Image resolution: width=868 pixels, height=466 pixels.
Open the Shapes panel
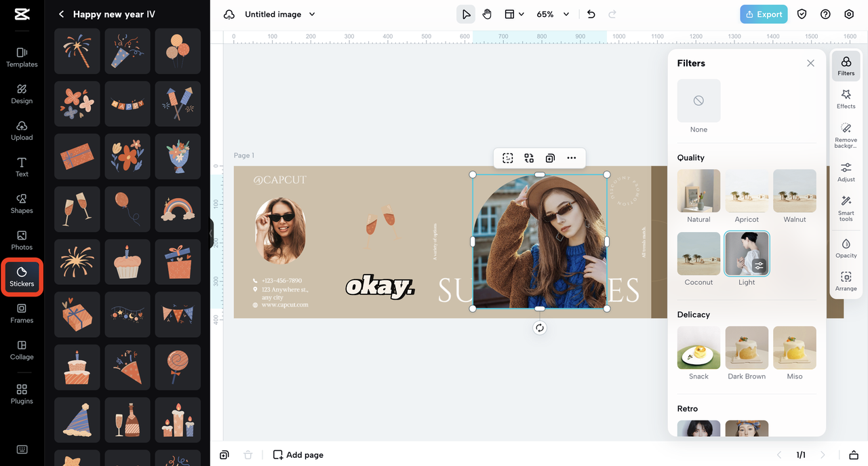(x=22, y=203)
